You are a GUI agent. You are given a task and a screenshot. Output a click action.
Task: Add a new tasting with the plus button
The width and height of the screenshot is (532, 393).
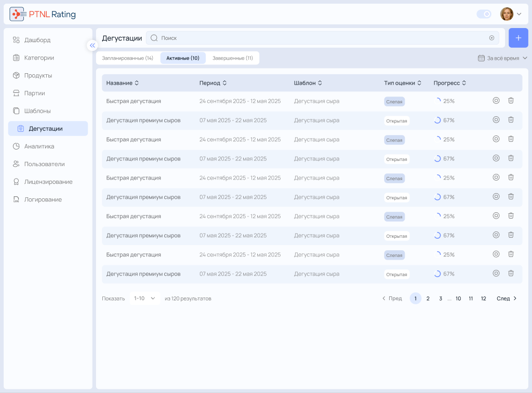pyautogui.click(x=518, y=38)
